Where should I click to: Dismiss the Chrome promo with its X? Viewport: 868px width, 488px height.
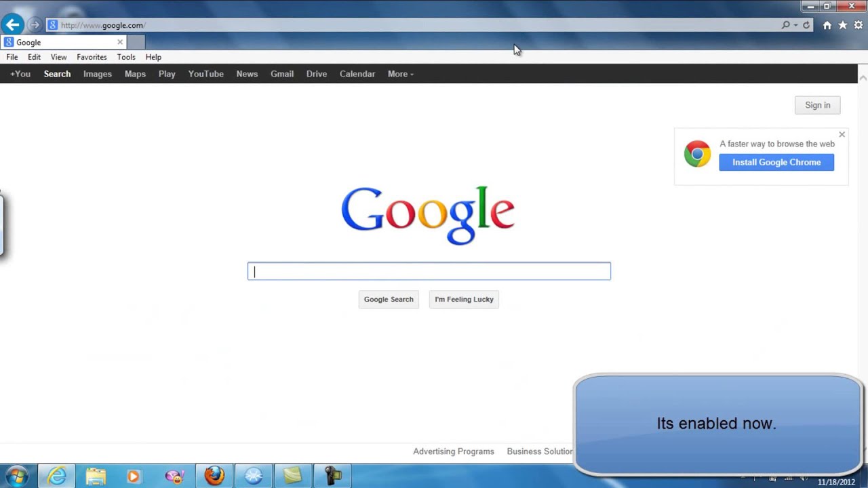click(x=842, y=134)
